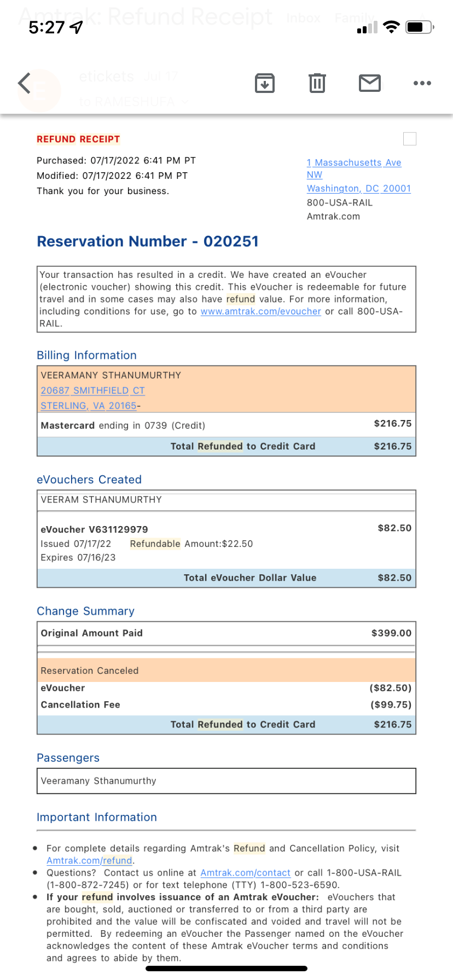The height and width of the screenshot is (980, 453).
Task: Check the selection box beside REFUND RECEIPT
Action: pyautogui.click(x=409, y=139)
